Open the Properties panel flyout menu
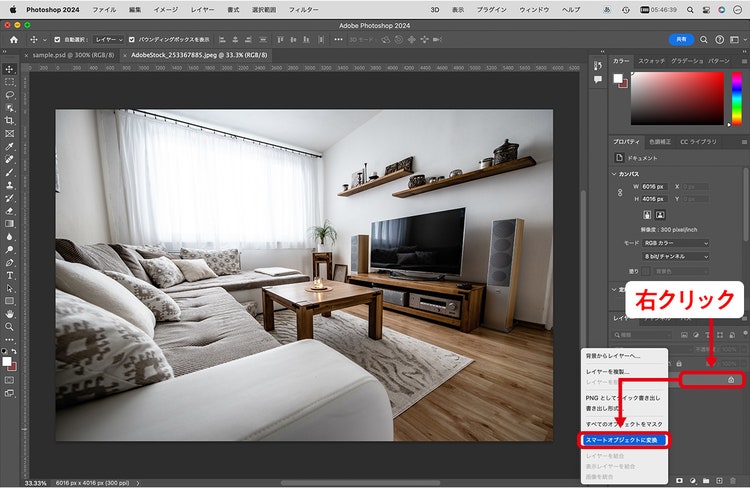Screen dimensions: 750x488 click(x=744, y=142)
